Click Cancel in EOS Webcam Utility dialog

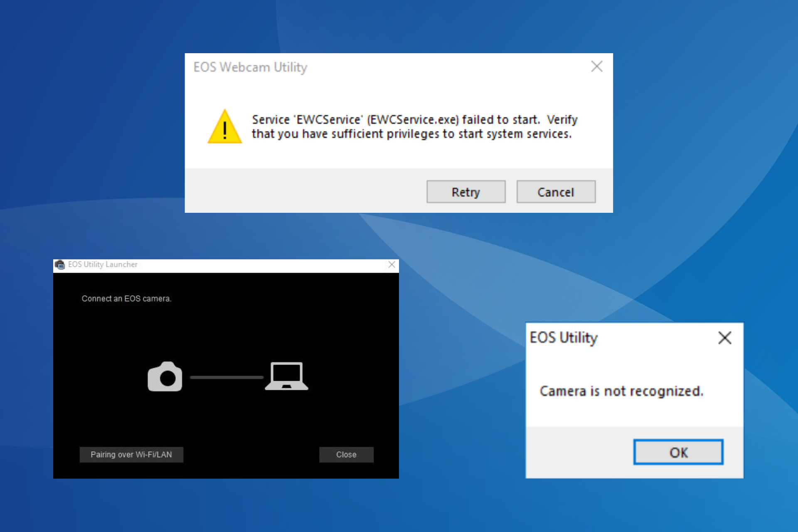coord(556,192)
